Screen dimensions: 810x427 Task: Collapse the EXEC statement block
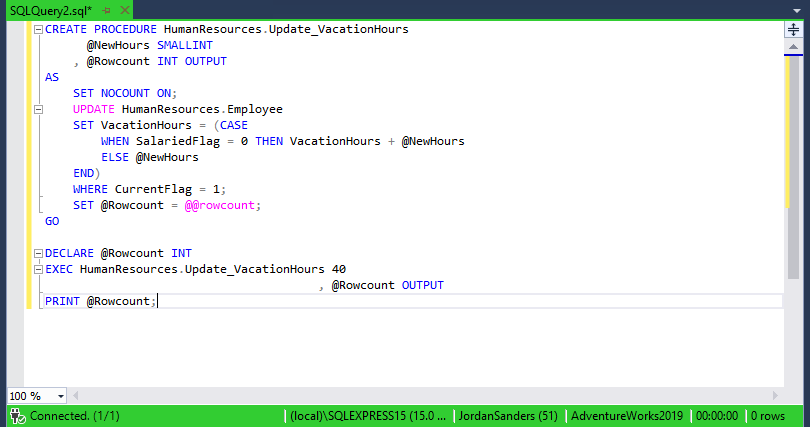[38, 270]
